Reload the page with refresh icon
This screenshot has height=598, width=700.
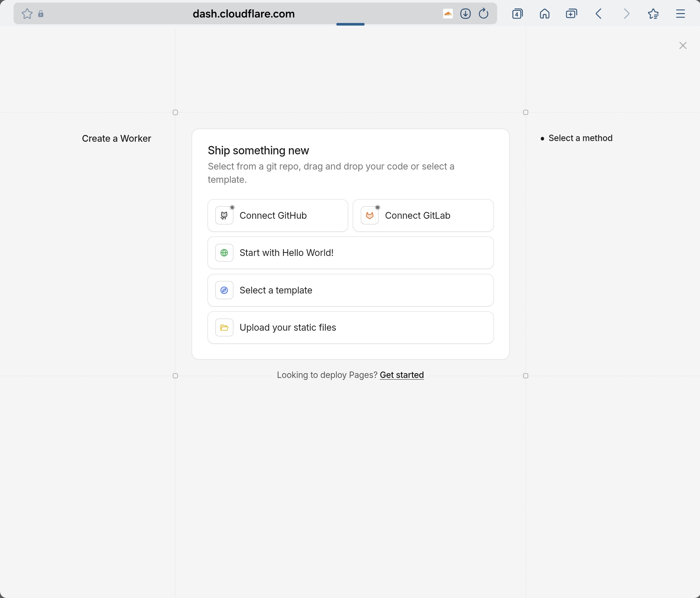[x=484, y=14]
